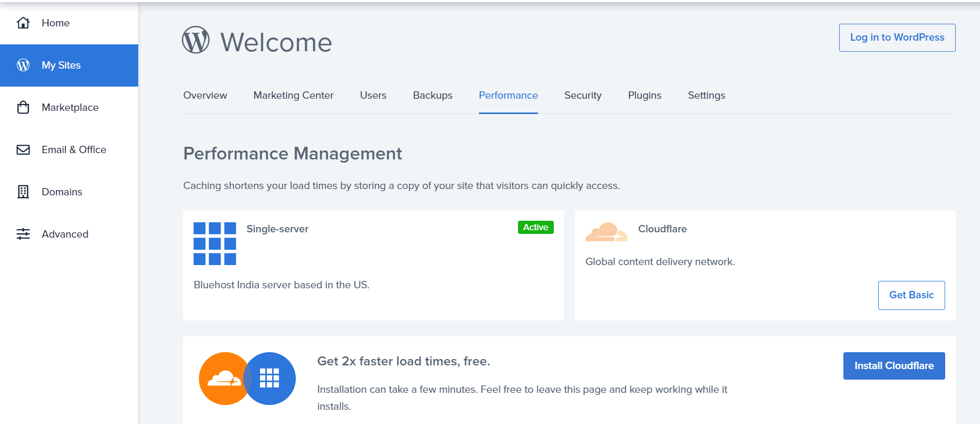Screen dimensions: 980x424
Task: Click the Advanced sliders icon
Action: [x=23, y=234]
